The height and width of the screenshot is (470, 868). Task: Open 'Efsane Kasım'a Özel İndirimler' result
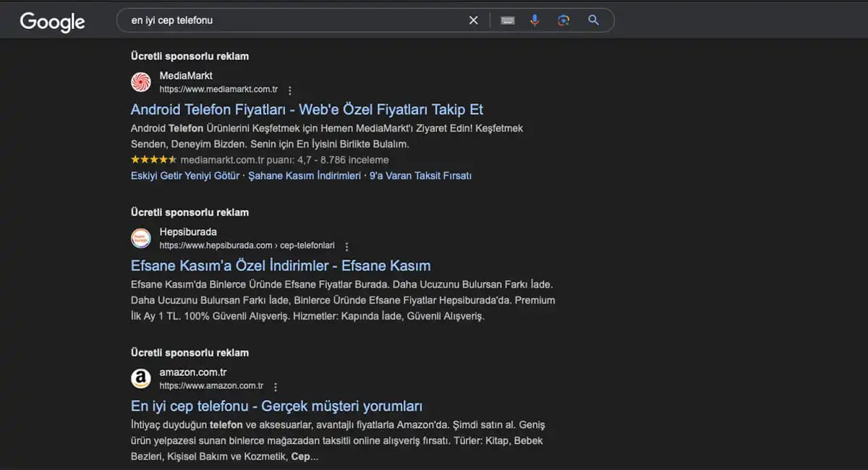[281, 265]
